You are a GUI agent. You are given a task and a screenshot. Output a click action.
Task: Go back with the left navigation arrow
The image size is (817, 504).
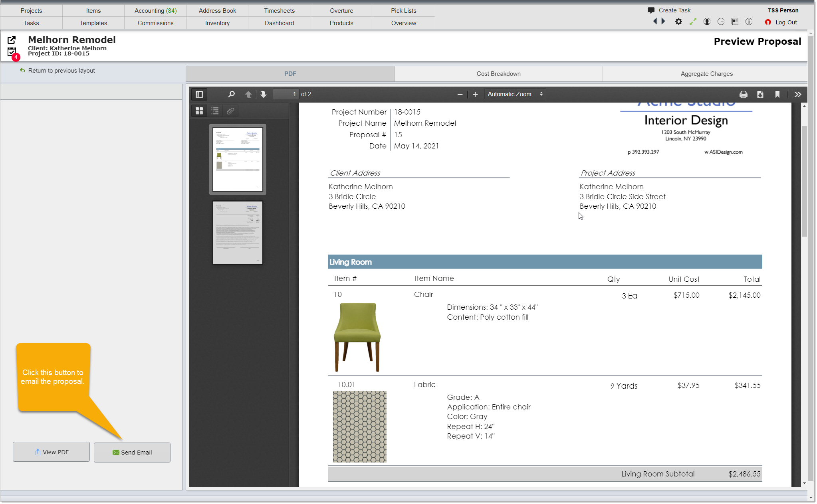click(x=655, y=22)
